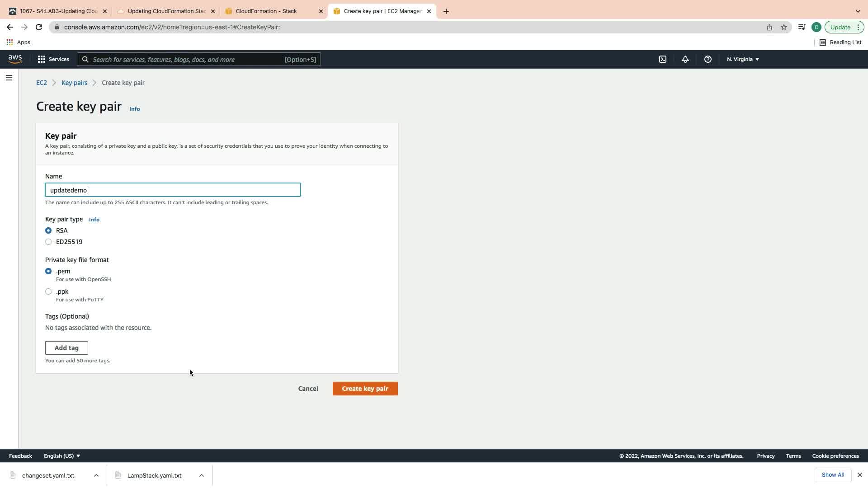This screenshot has height=488, width=868.
Task: Expand the side navigation hamburger menu
Action: [9, 78]
